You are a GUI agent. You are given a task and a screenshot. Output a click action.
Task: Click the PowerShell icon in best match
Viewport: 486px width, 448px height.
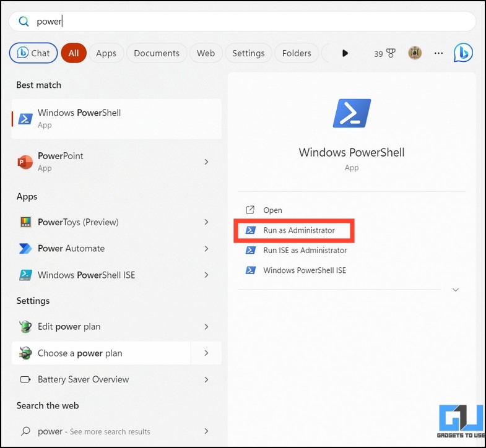[x=25, y=119]
